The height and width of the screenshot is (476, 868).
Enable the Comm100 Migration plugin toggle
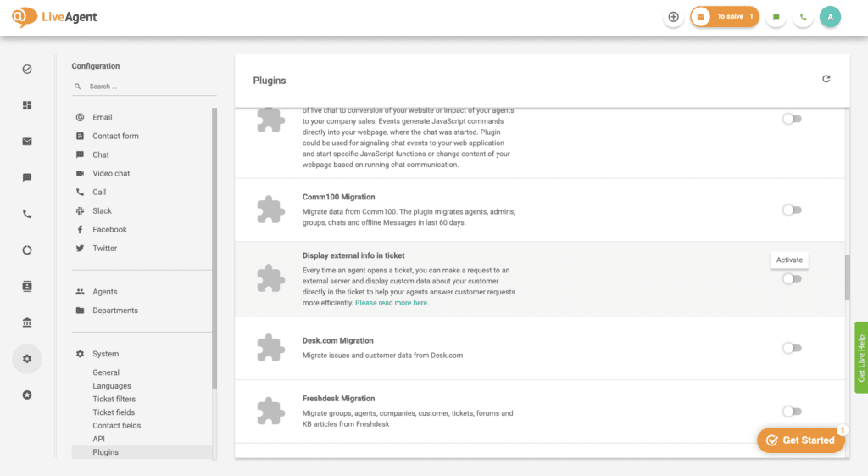[793, 210]
